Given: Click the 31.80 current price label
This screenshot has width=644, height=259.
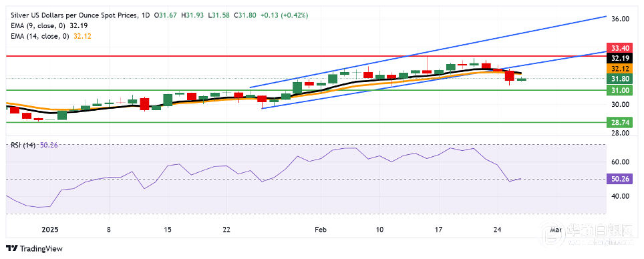Looking at the screenshot, I should 621,79.
